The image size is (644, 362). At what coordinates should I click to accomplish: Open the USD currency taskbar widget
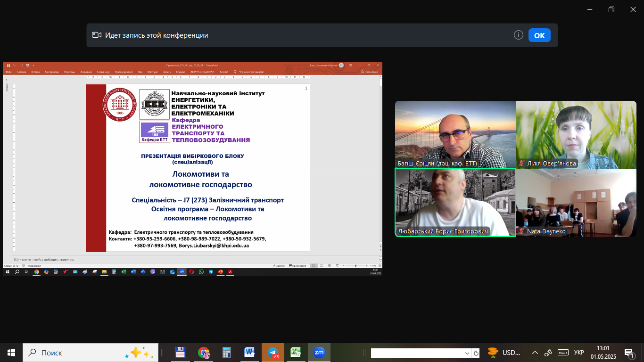click(504, 353)
